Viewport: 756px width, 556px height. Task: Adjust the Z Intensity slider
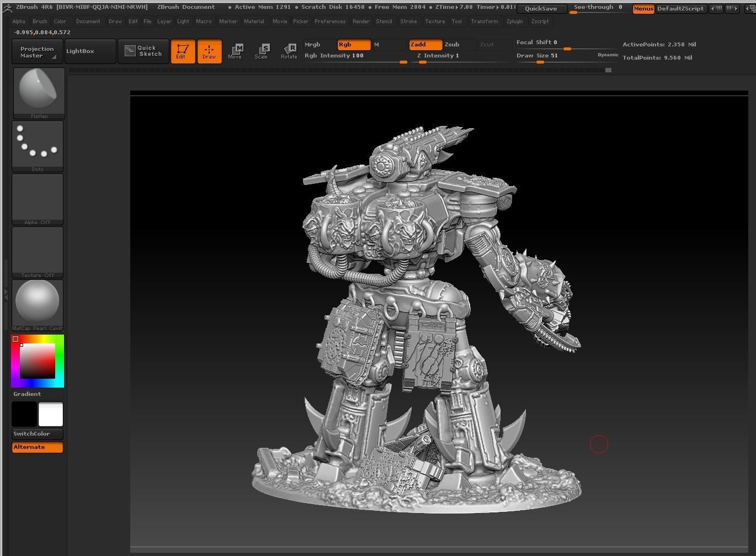tap(462, 57)
